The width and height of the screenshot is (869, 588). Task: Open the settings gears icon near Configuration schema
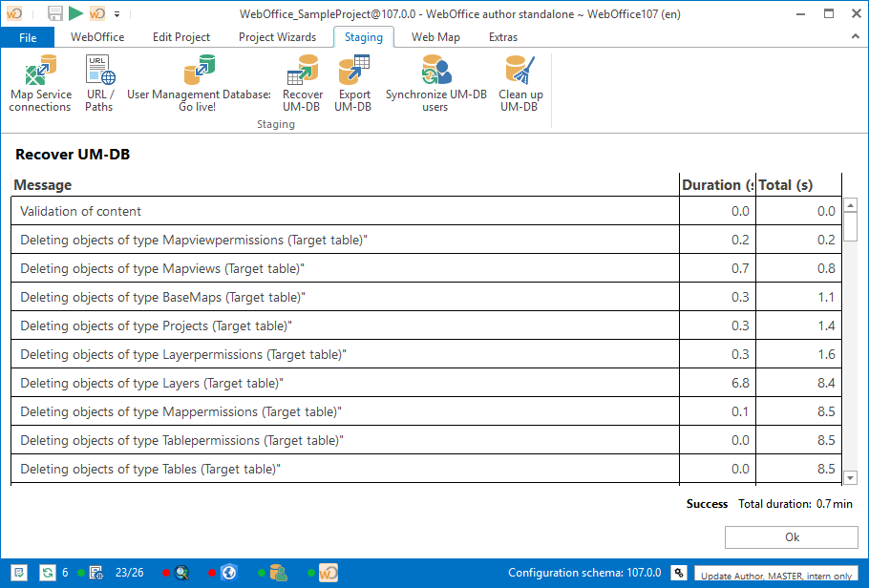coord(678,572)
